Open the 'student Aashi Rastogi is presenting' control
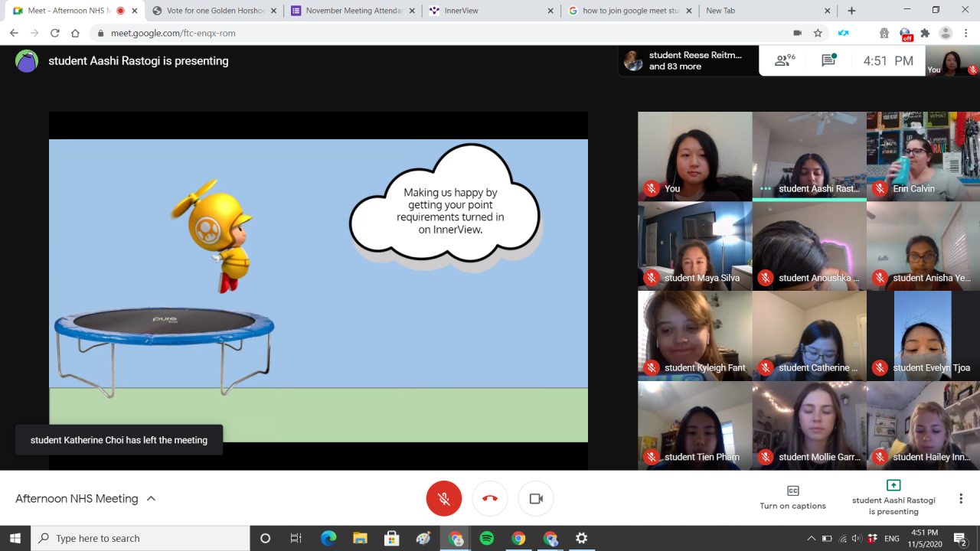 893,497
